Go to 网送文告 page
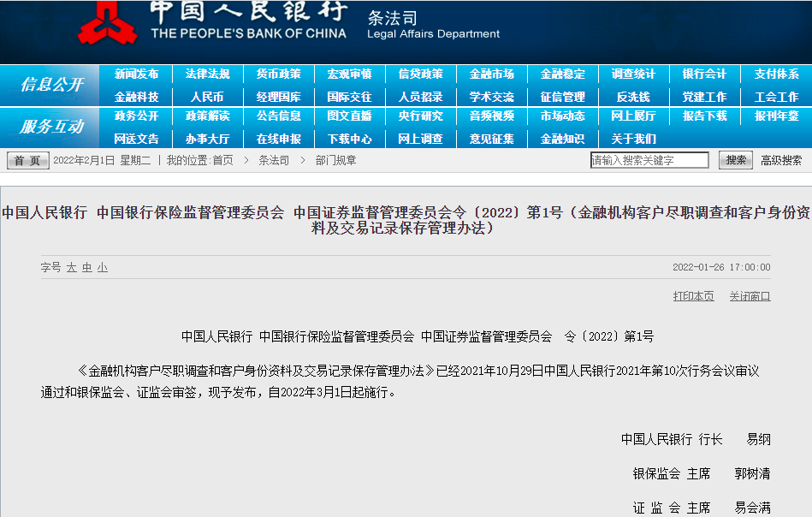 (x=136, y=139)
